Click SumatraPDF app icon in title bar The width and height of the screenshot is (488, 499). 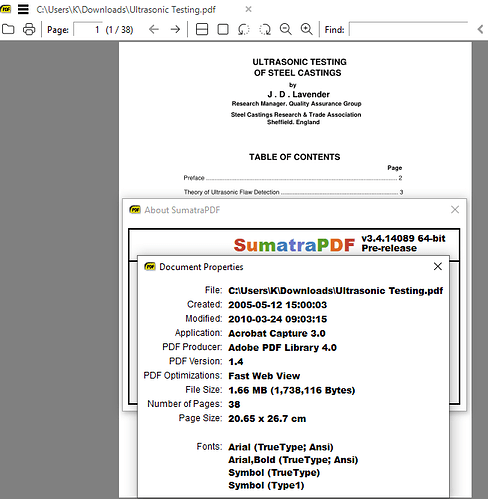(6, 9)
